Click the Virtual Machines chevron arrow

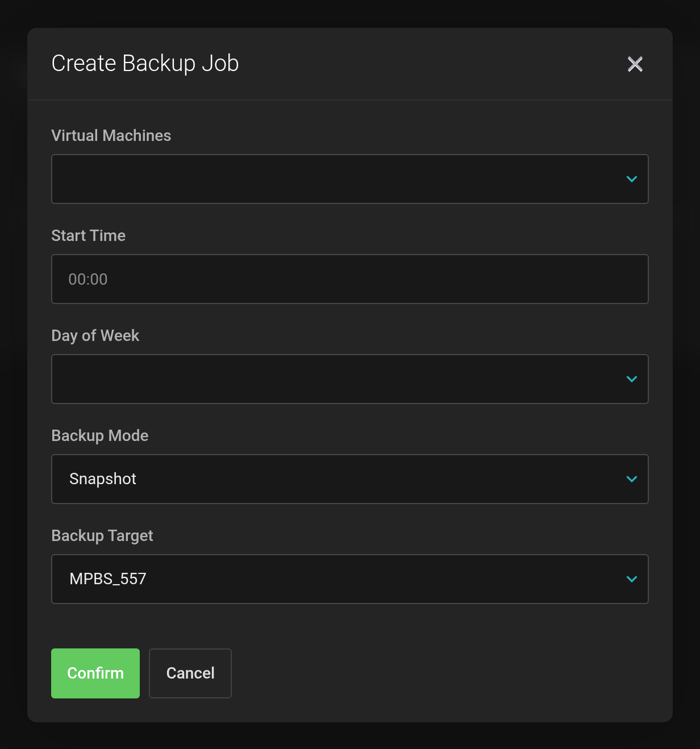tap(631, 179)
